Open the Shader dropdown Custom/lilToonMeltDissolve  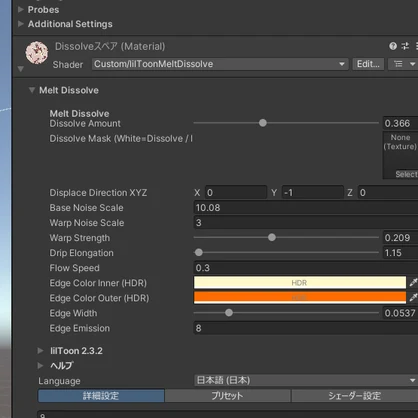[220, 64]
